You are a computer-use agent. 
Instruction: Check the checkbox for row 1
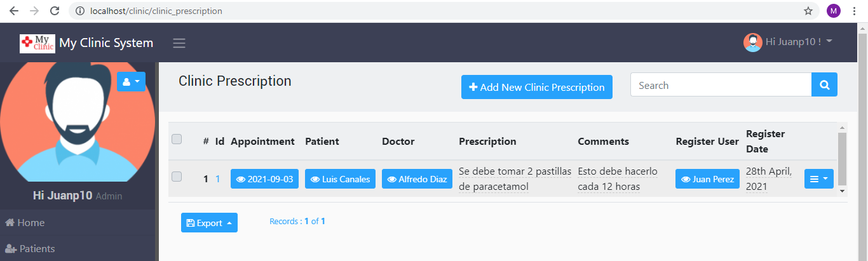click(177, 177)
